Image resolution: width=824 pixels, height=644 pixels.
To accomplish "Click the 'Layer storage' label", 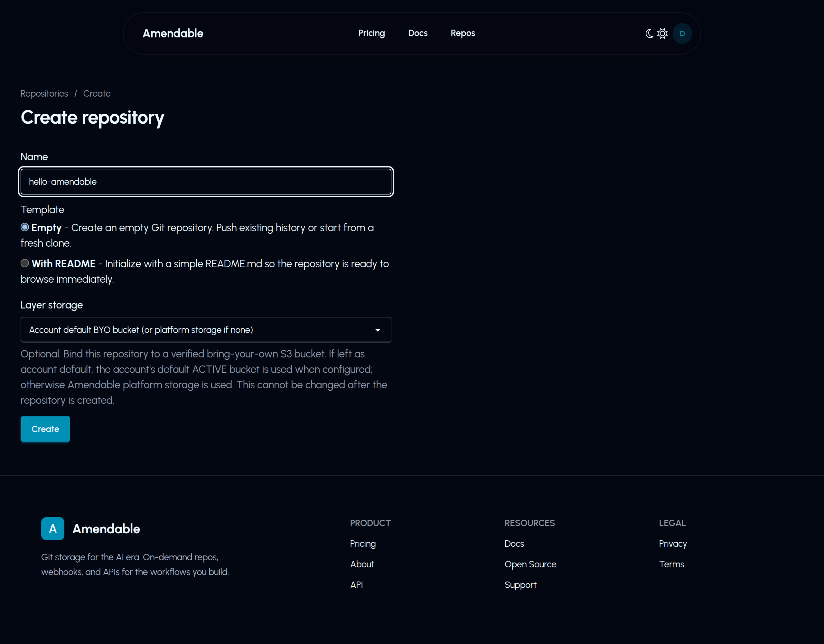I will tap(52, 305).
